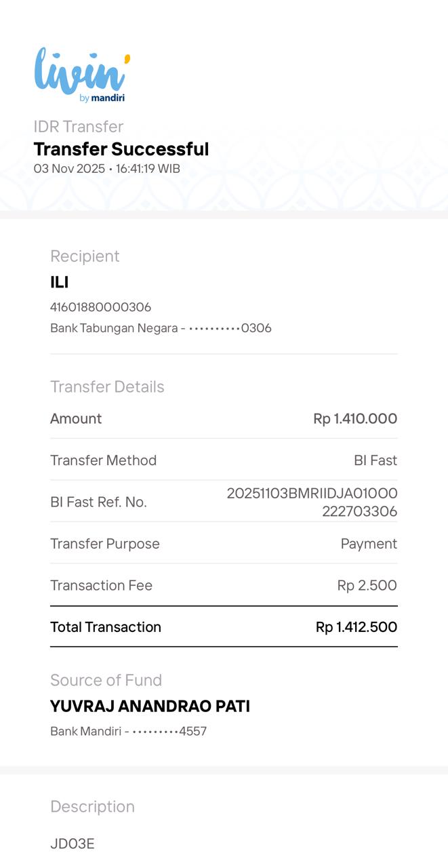This screenshot has width=448, height=868.
Task: Click the Source of Fund label
Action: [106, 680]
